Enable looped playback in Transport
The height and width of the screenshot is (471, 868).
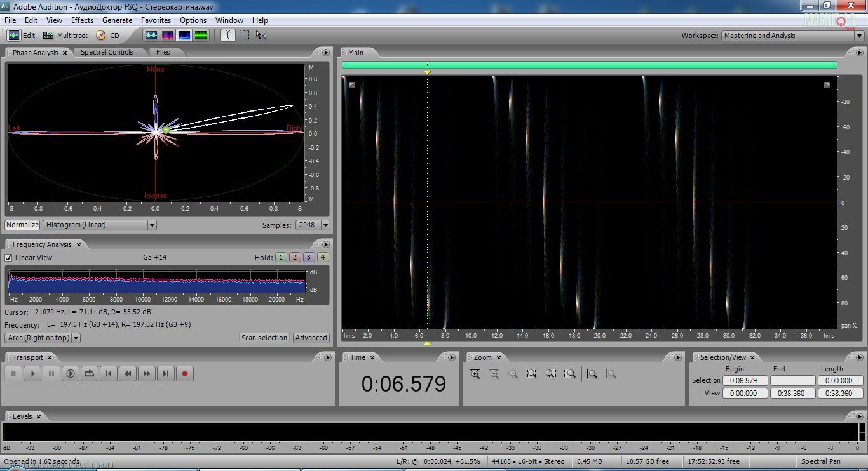90,374
